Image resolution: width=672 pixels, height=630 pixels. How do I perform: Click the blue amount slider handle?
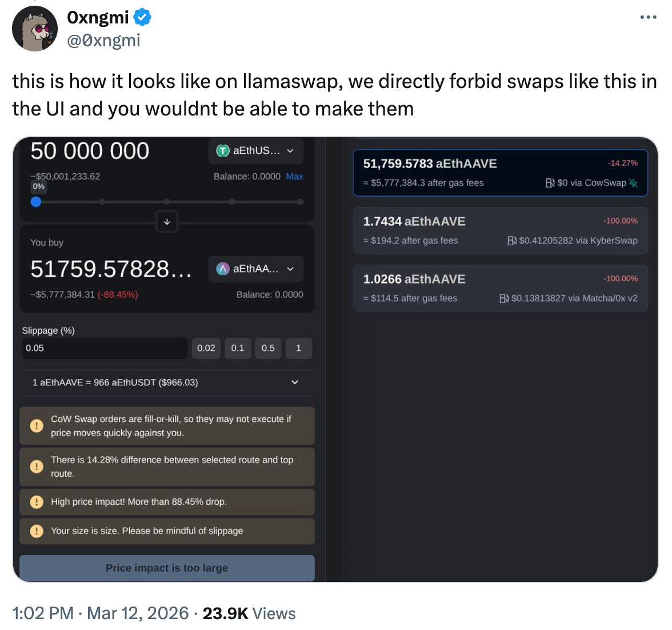[x=36, y=202]
